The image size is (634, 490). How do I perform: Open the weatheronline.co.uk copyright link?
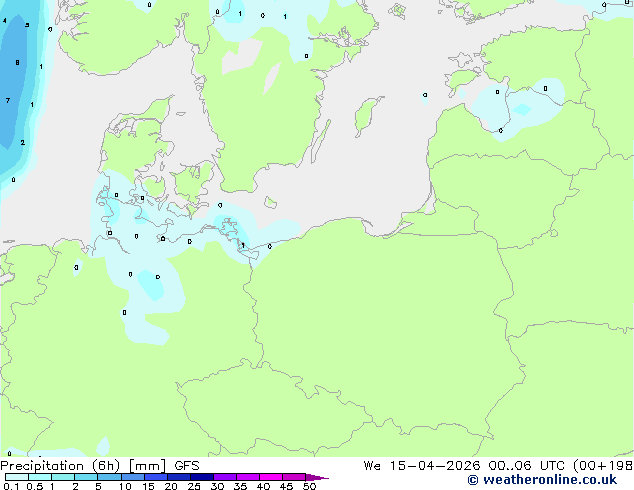542,480
